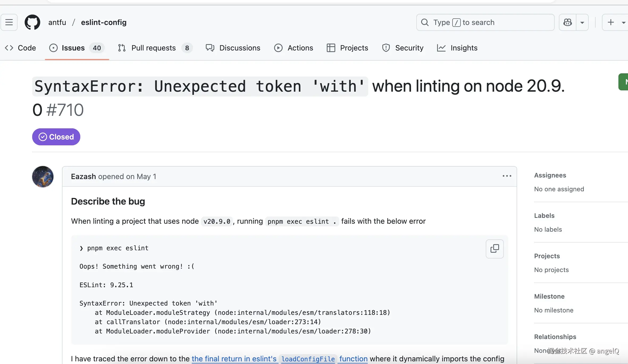Open the eslint-config repository link
The image size is (628, 364).
[x=104, y=22]
